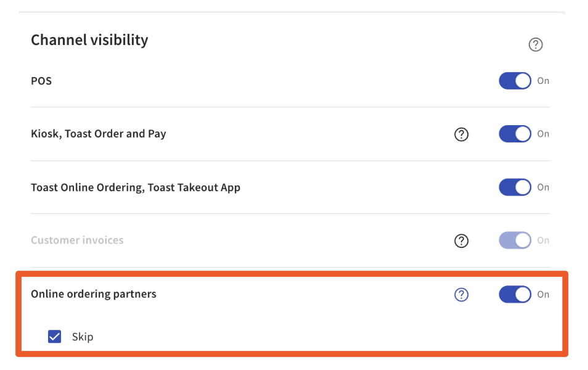Open help icon for Online ordering partners

coord(461,295)
